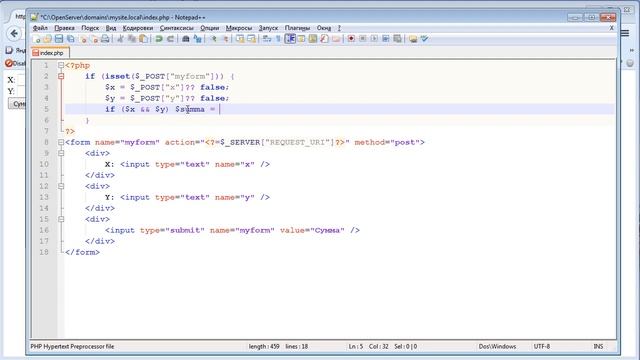
Task: Click the browser back arrow behind Notepad++
Action: [x=14, y=33]
